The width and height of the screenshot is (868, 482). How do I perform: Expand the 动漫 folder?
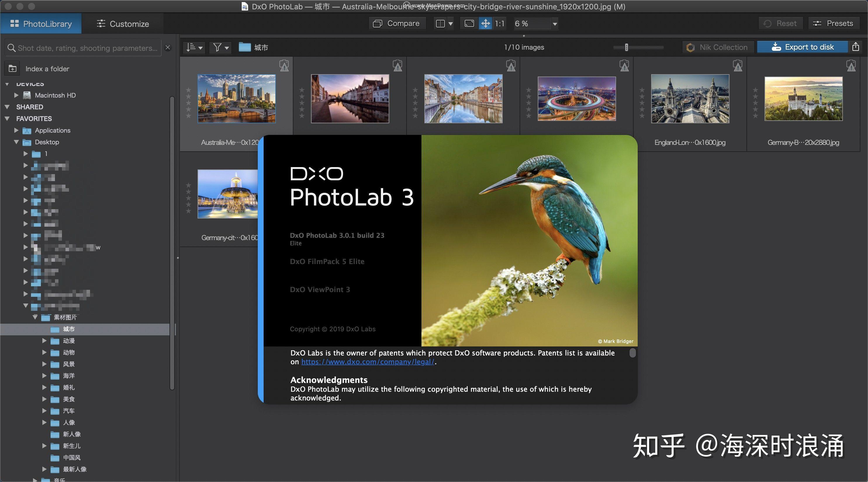44,341
